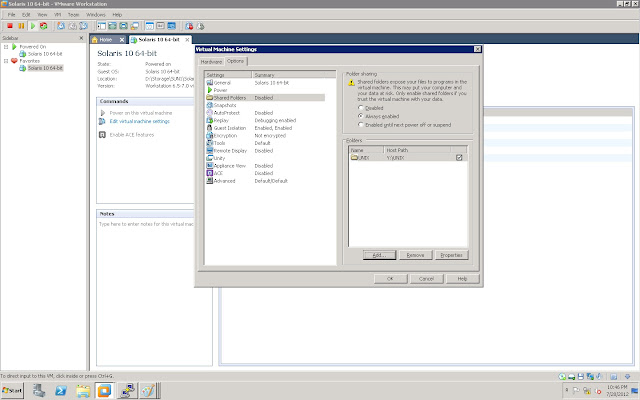Select the Advanced settings row
This screenshot has width=640, height=400.
[265, 181]
